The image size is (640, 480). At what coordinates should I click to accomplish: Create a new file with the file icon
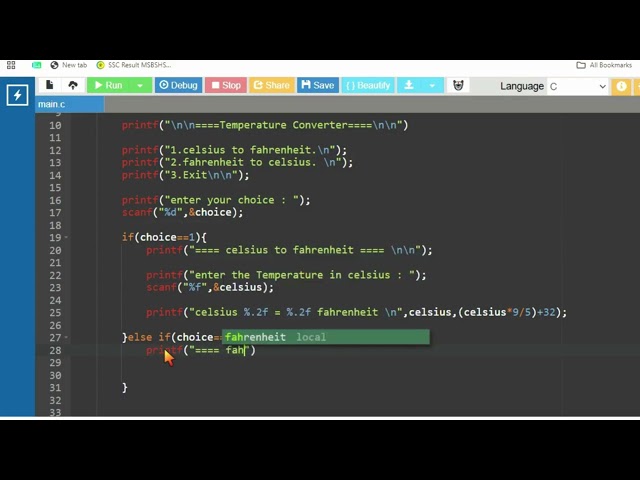[x=50, y=85]
